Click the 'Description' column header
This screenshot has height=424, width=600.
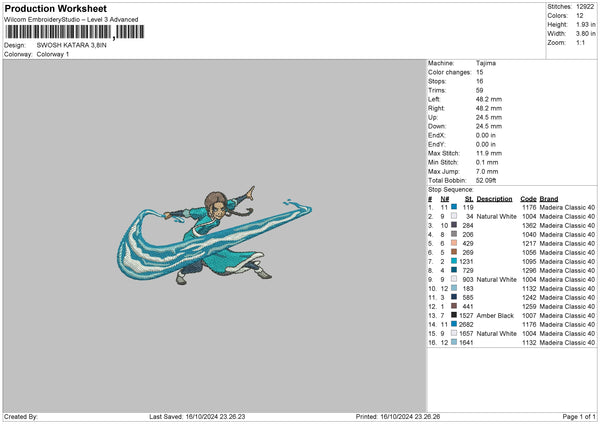(494, 199)
